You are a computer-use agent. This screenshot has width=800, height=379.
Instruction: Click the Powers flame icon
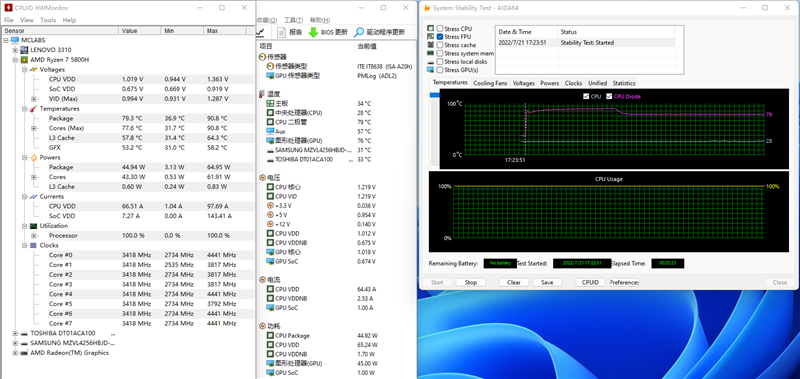click(x=33, y=157)
